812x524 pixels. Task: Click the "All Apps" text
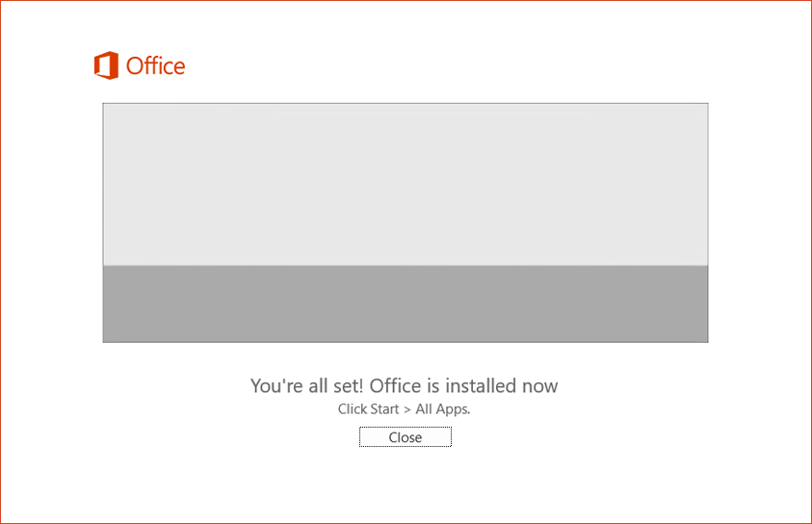(x=441, y=408)
